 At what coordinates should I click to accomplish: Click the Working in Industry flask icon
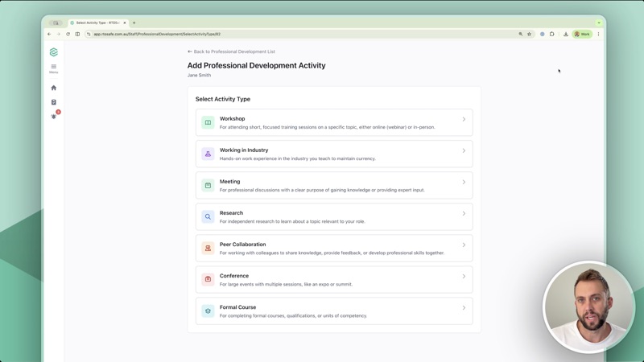(x=208, y=154)
